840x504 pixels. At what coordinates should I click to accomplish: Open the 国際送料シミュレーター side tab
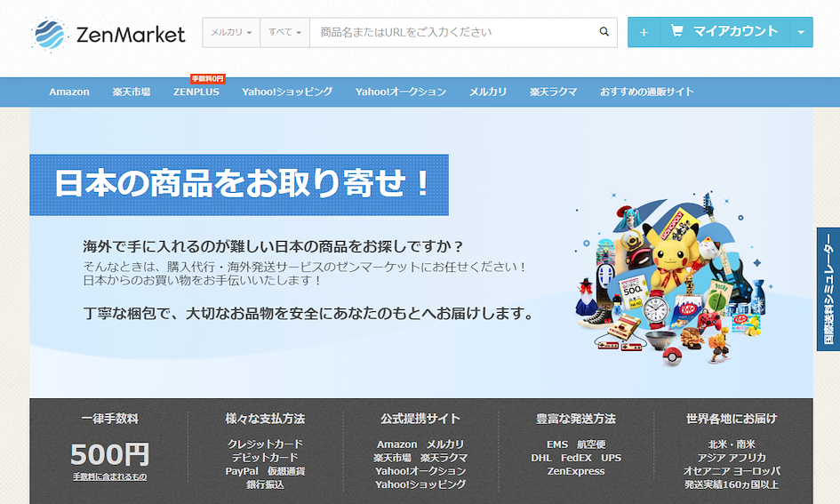tap(828, 289)
